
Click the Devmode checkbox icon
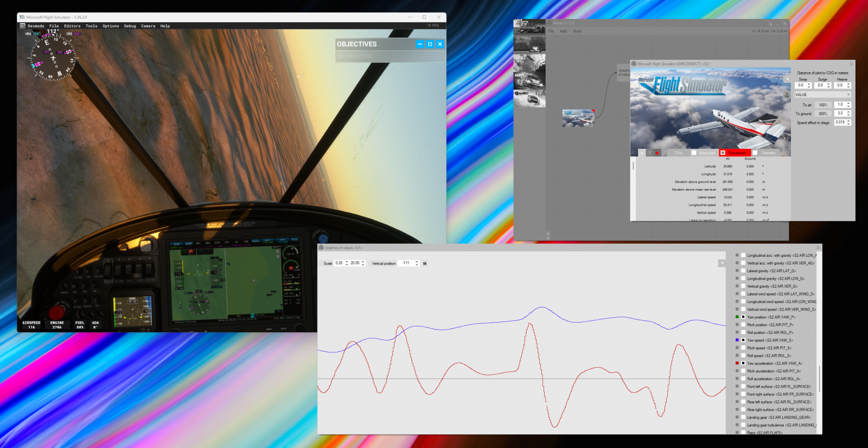pos(23,26)
